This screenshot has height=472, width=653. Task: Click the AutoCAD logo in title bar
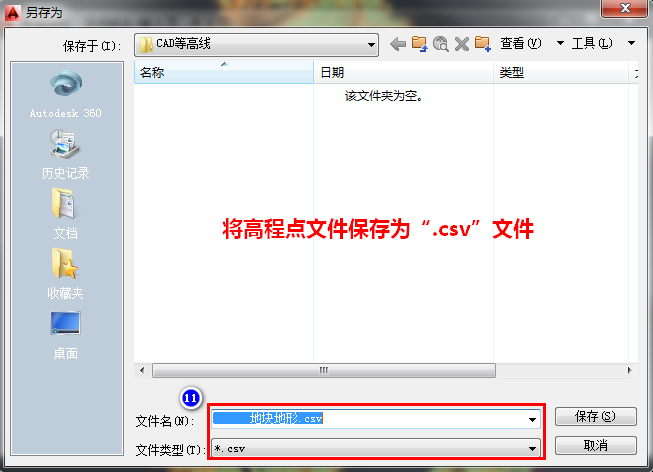coord(12,12)
